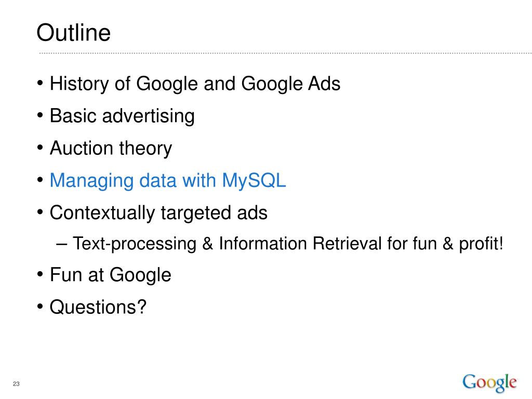Click the word MySQL in blue text
532x399 pixels.
pyautogui.click(x=254, y=181)
